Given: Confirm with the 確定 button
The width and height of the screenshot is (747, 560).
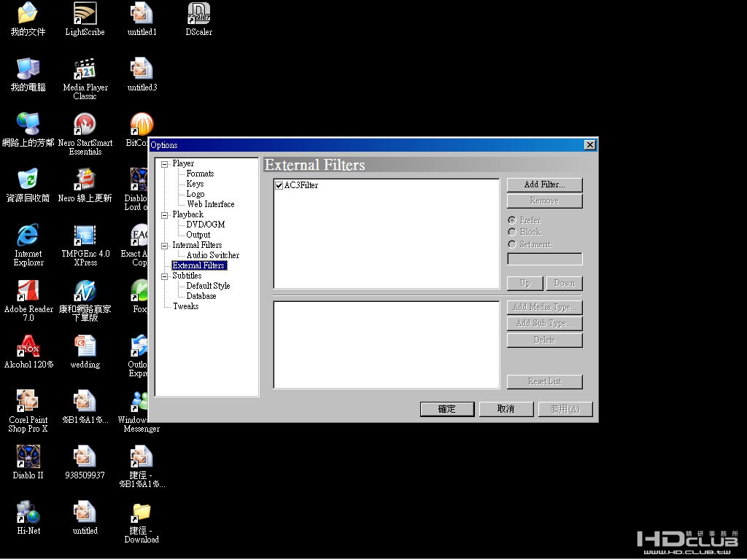Looking at the screenshot, I should tap(447, 409).
